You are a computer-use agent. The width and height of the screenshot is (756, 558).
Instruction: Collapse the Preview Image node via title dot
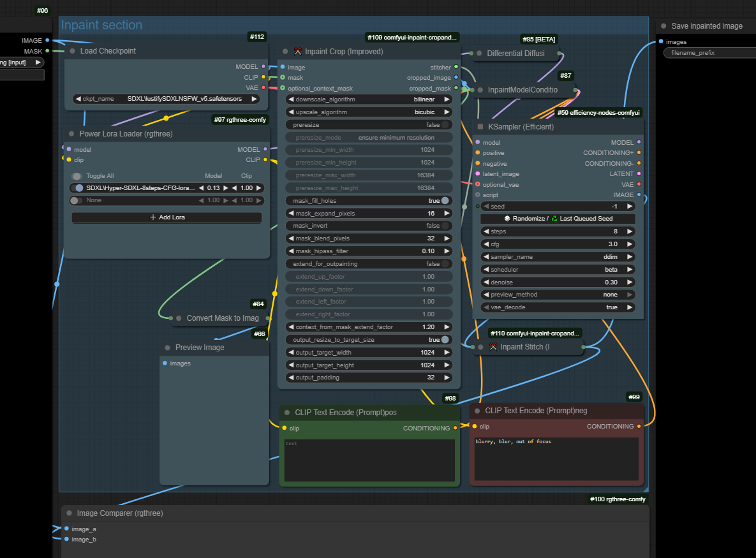(167, 348)
